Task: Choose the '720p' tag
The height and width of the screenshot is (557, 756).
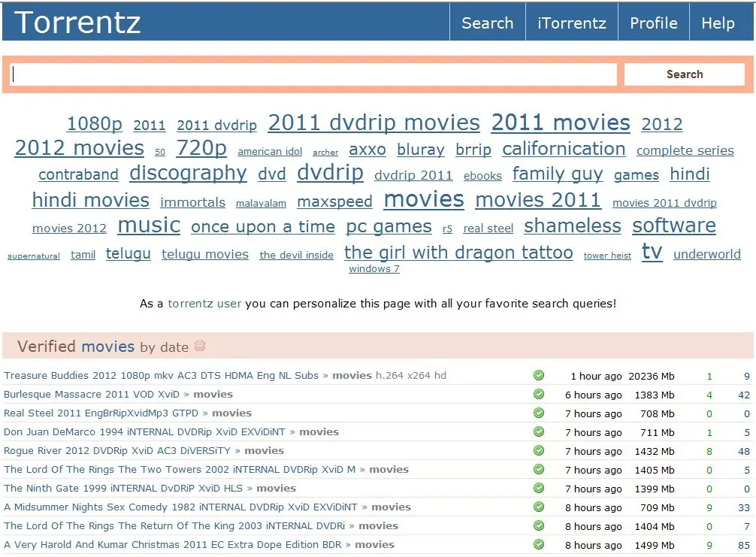Action: [201, 147]
